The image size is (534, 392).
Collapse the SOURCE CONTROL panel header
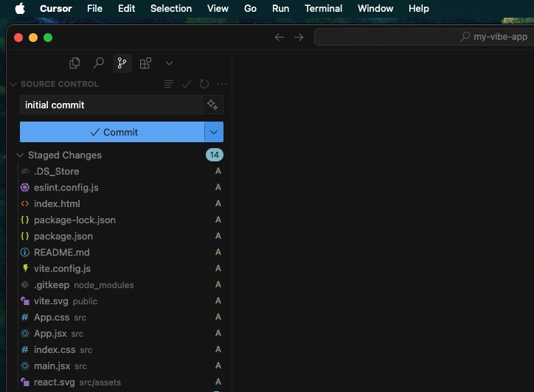pos(13,84)
